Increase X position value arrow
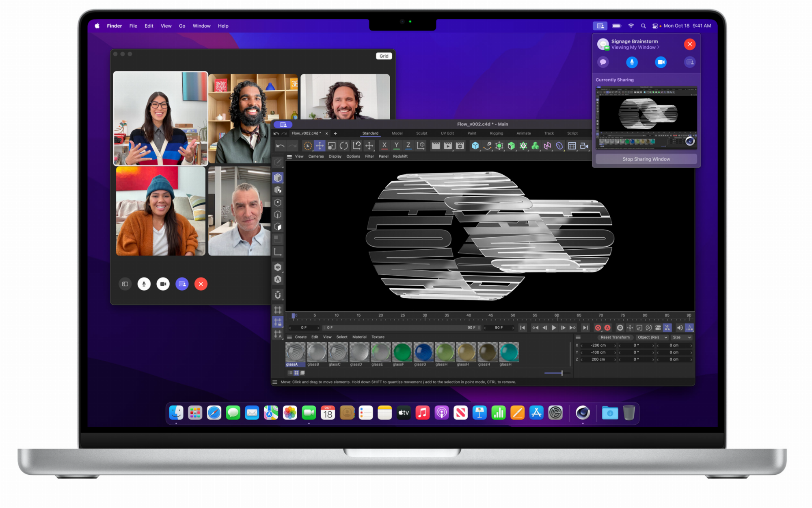This screenshot has width=812, height=508. tap(615, 345)
